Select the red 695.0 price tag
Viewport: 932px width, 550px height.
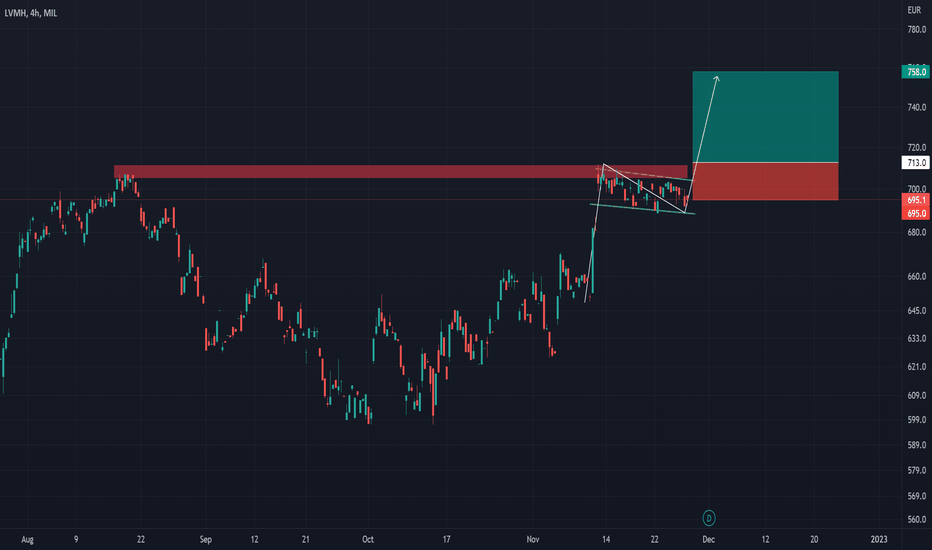click(x=915, y=213)
